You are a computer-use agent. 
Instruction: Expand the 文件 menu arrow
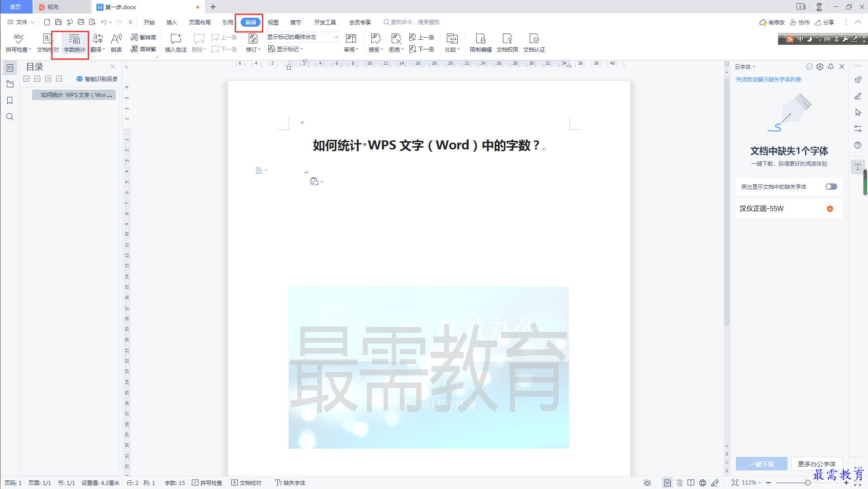click(x=33, y=22)
